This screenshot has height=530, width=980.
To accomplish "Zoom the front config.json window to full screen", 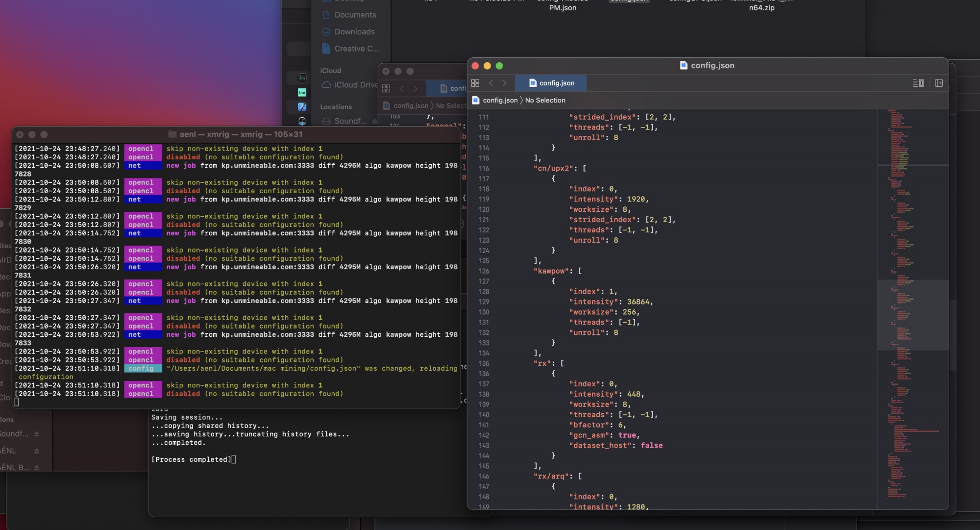I will point(499,66).
